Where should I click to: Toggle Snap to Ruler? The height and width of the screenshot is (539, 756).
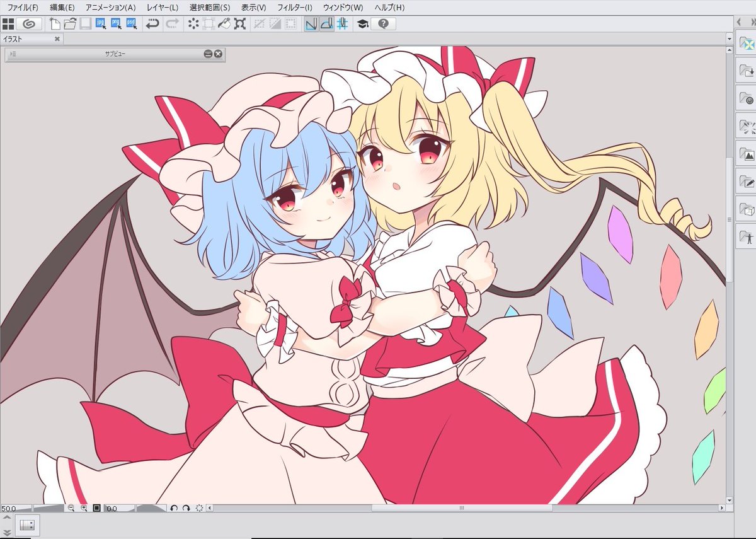tap(311, 24)
